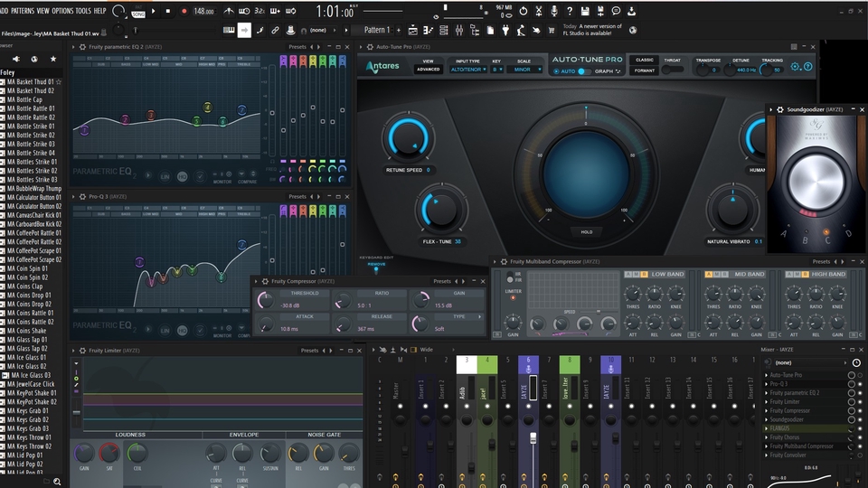Image resolution: width=868 pixels, height=488 pixels.
Task: Open Auto-Tune Pro settings gear icon
Action: coord(795,66)
